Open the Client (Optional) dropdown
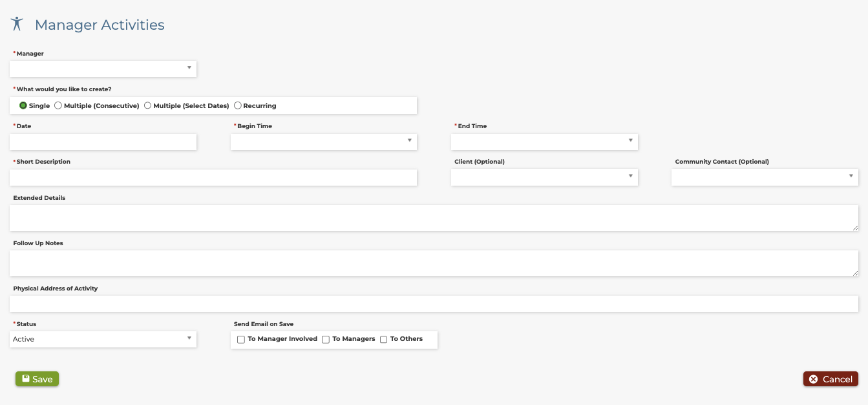The image size is (868, 405). [x=544, y=177]
